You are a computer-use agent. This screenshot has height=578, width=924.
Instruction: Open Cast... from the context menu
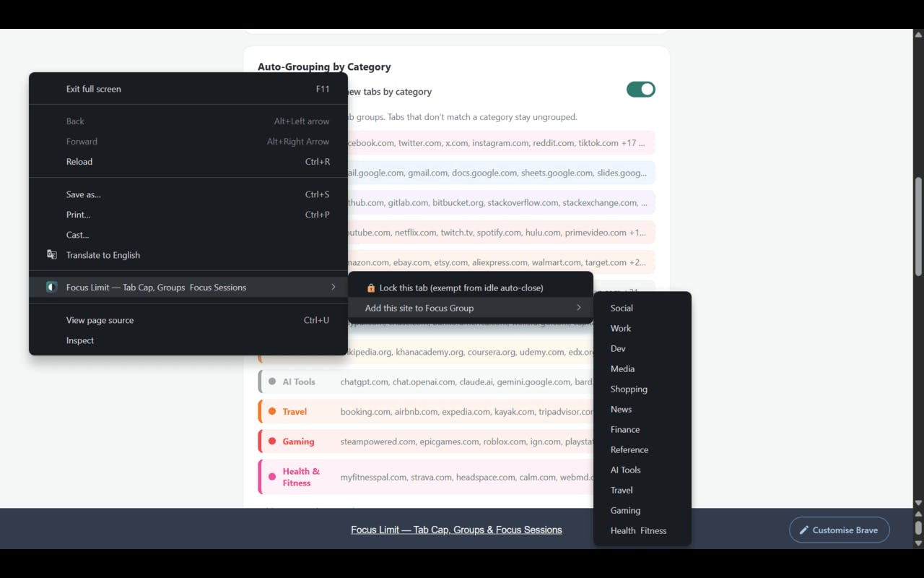(x=188, y=235)
